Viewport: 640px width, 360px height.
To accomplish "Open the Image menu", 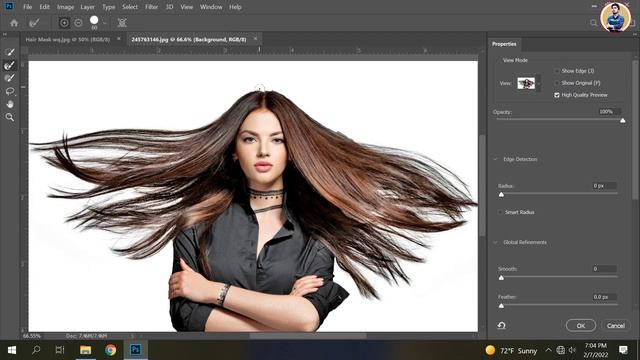I will click(x=65, y=7).
